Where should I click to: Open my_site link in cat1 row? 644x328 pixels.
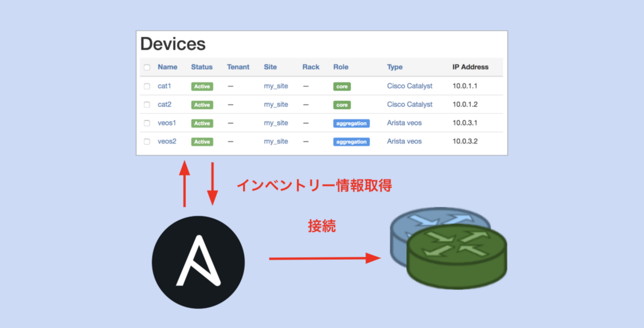[276, 86]
